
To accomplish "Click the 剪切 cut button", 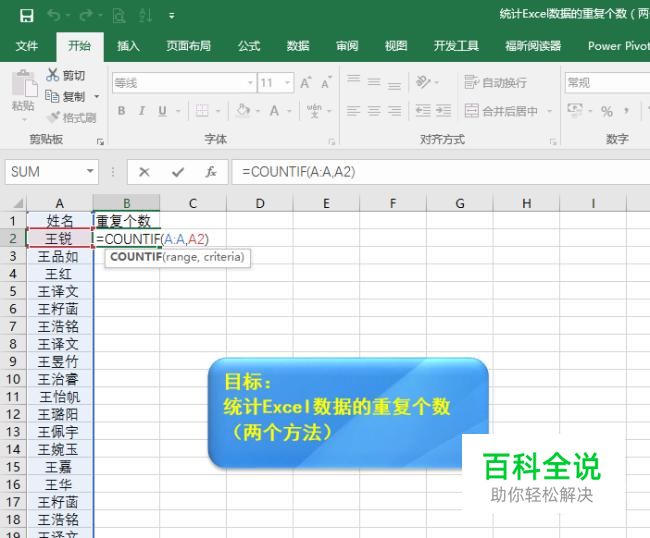I will pyautogui.click(x=65, y=75).
